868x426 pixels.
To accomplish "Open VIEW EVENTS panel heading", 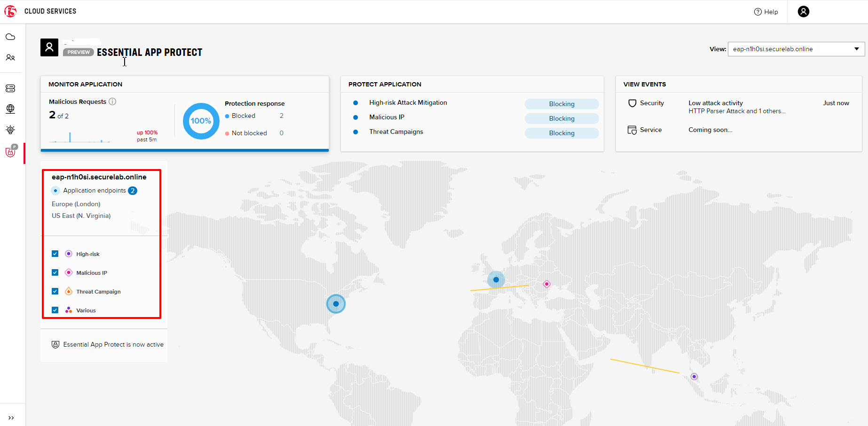I will (x=645, y=84).
